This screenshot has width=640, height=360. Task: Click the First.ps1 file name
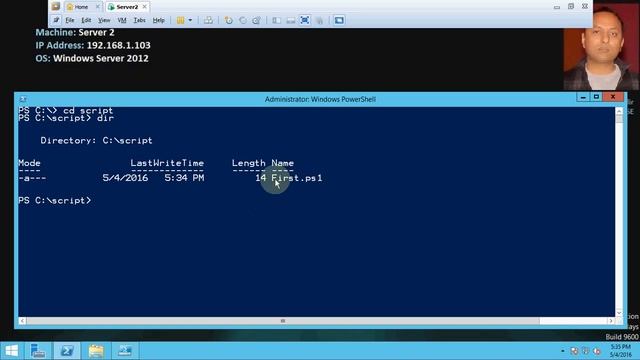click(x=297, y=178)
